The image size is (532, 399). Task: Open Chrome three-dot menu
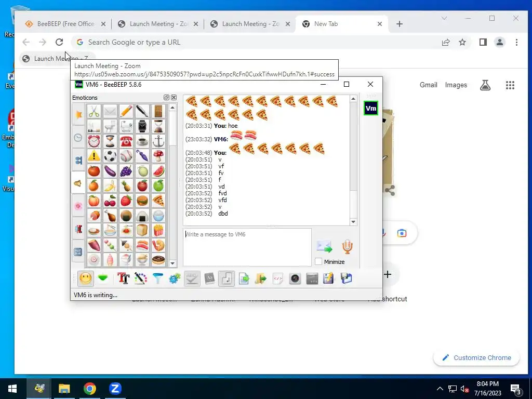[x=516, y=42]
